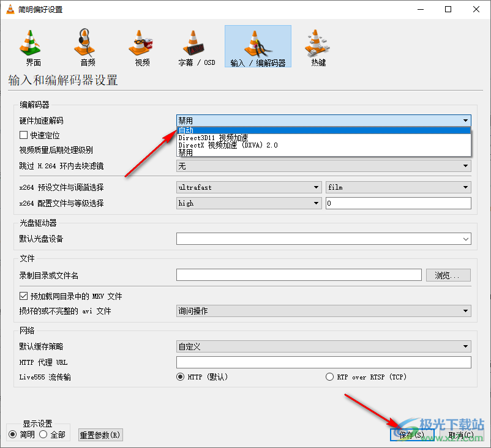Click the 硬件加速解码 label
Screen dimensions: 491x448
tap(42, 121)
